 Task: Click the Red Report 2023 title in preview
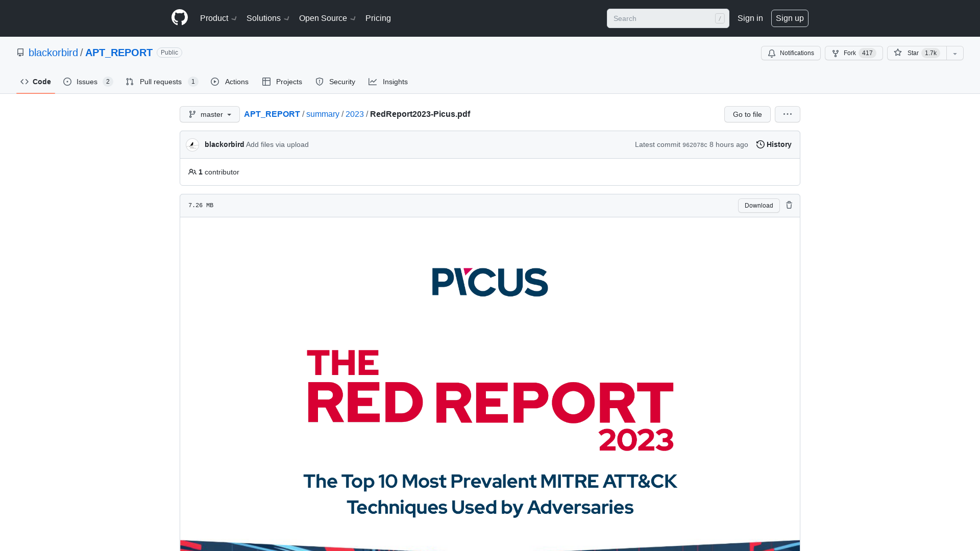pos(490,400)
